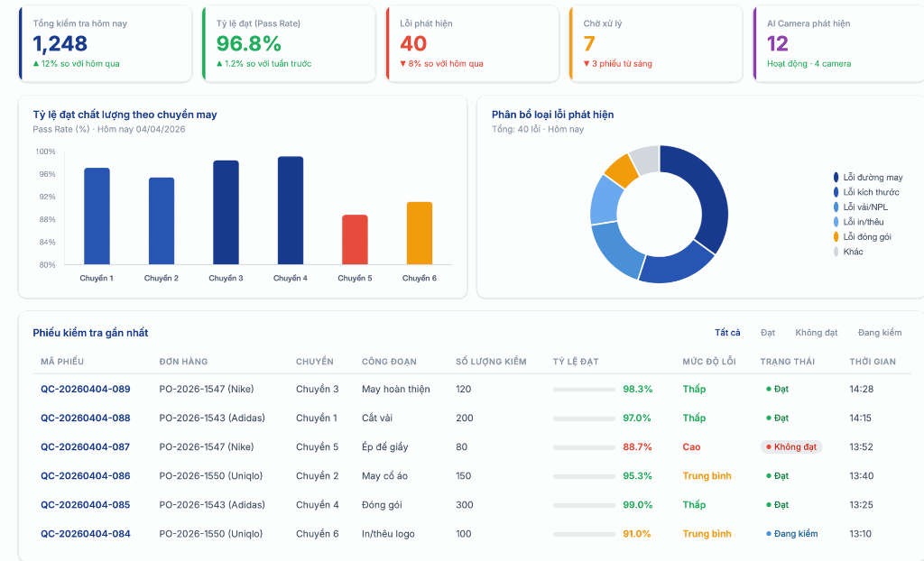Sort by the Tỷ lệ đạt column header

(x=576, y=362)
